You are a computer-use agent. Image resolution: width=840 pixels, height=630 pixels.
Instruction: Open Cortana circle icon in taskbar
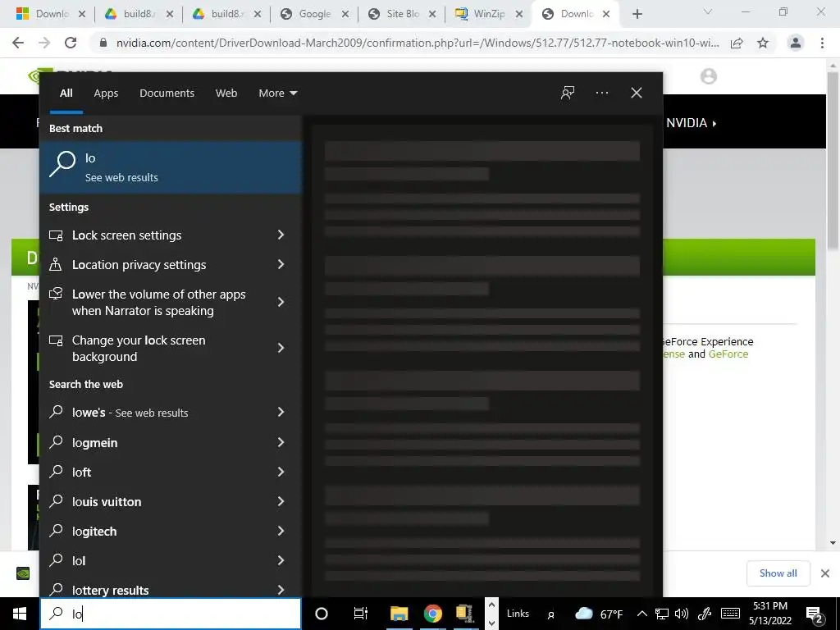322,614
